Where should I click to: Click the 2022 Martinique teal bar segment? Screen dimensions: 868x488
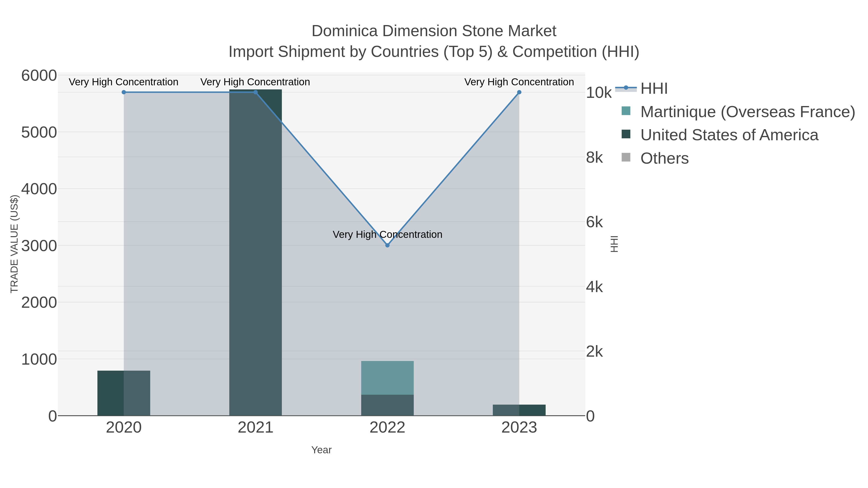[387, 378]
